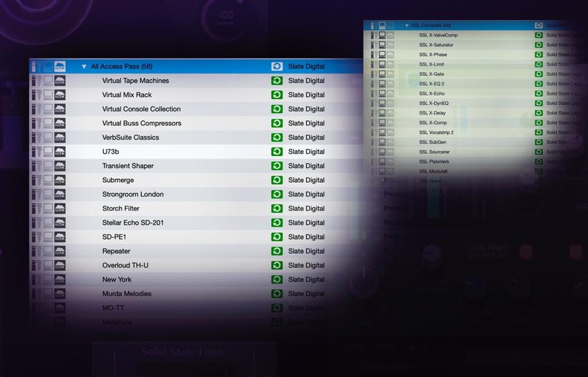This screenshot has width=588, height=377.
Task: Click green activation icon for Virtual Mix Rack
Action: tap(277, 95)
